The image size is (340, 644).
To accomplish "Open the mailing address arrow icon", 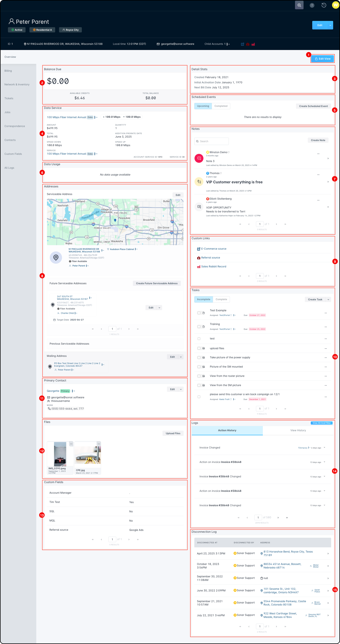I will pyautogui.click(x=103, y=365).
